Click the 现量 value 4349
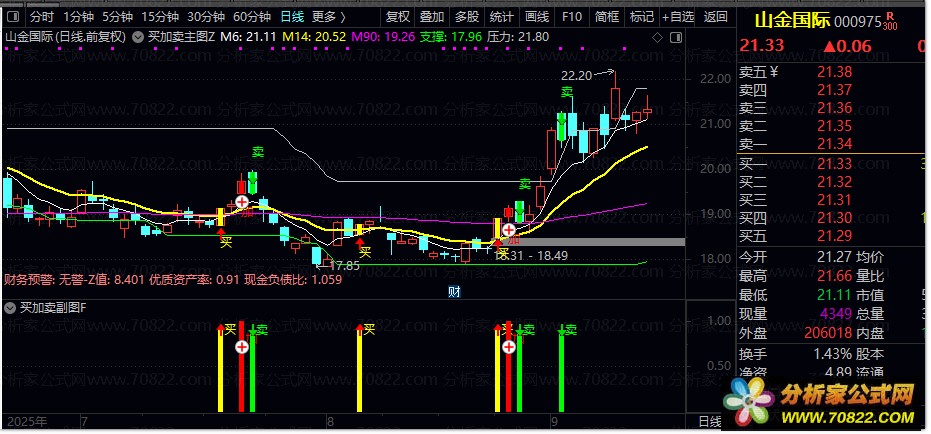Image resolution: width=931 pixels, height=434 pixels. [x=837, y=314]
